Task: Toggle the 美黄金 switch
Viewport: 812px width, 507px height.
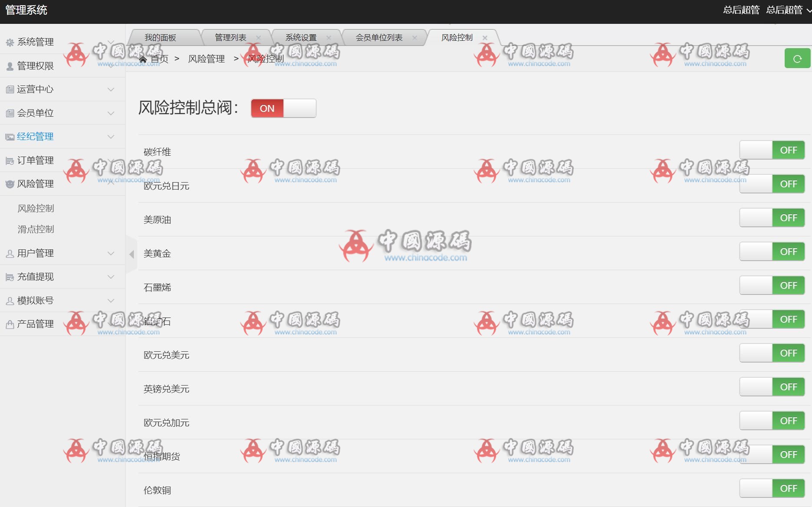Action: coord(772,252)
